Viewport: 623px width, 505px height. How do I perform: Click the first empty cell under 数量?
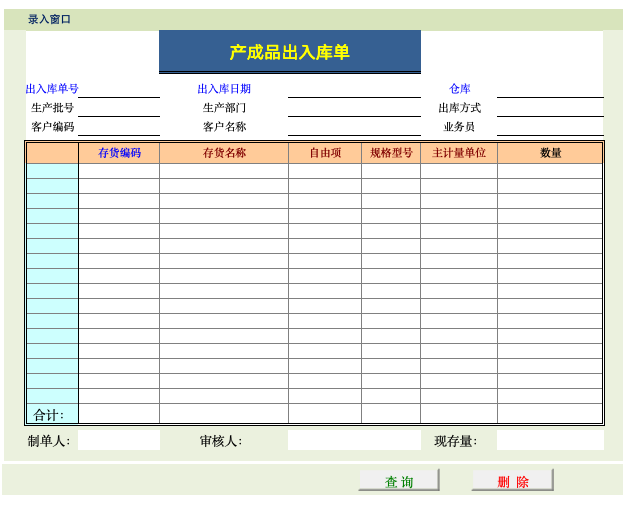pos(550,171)
